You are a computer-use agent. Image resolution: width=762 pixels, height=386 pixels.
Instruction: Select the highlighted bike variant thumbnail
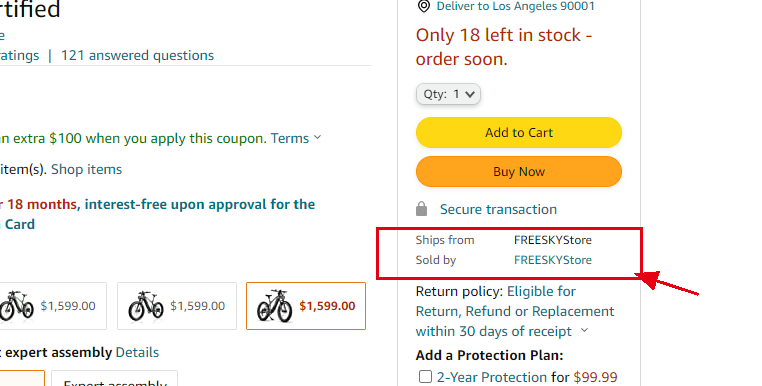tap(306, 306)
